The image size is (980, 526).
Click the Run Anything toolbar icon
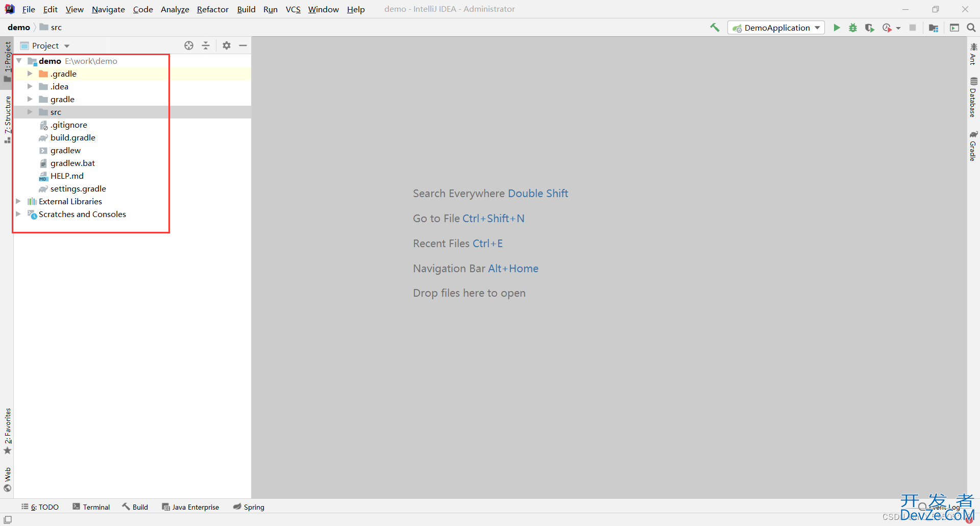point(954,28)
